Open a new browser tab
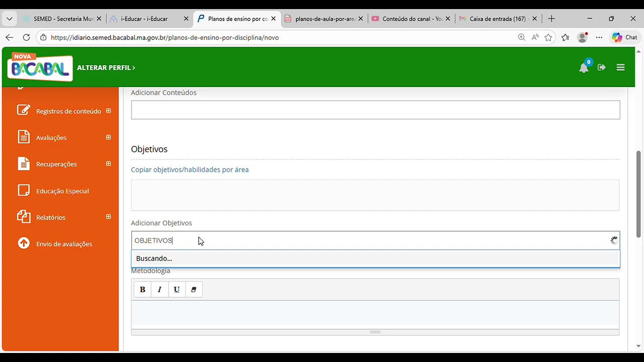 coord(551,19)
